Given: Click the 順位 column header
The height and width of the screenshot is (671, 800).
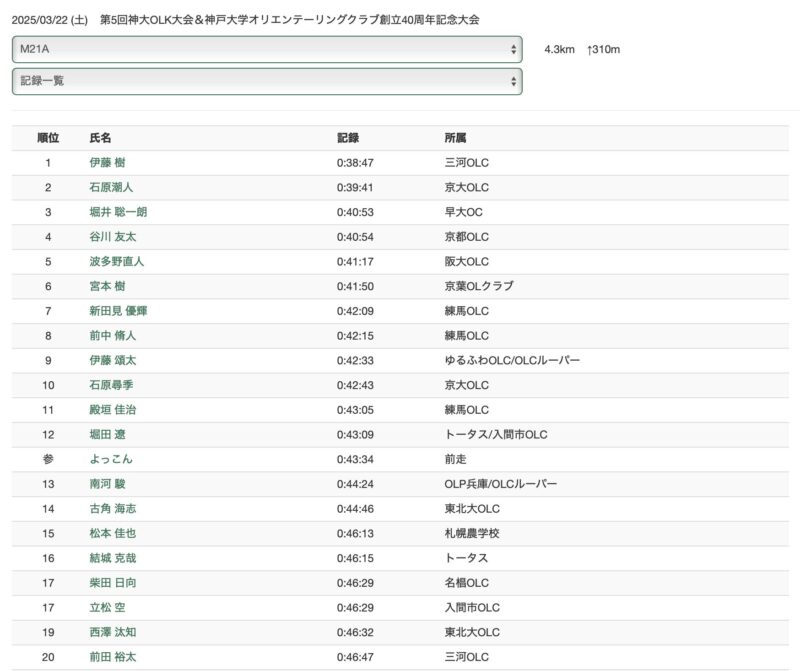Looking at the screenshot, I should click(48, 138).
